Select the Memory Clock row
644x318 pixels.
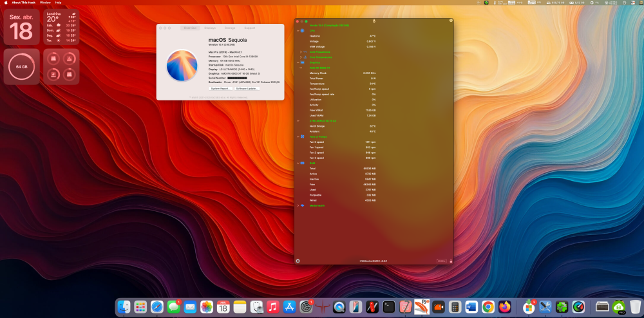click(x=343, y=73)
